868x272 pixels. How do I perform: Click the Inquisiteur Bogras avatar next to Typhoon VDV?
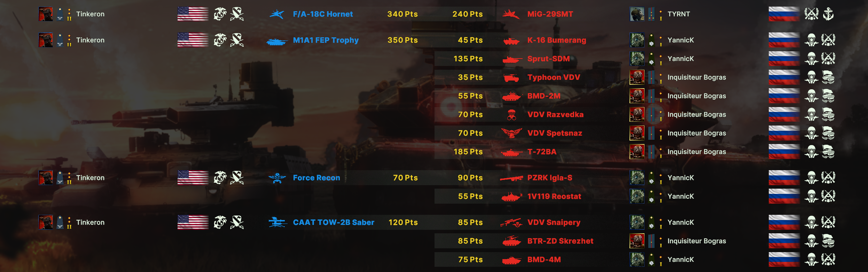coord(637,77)
